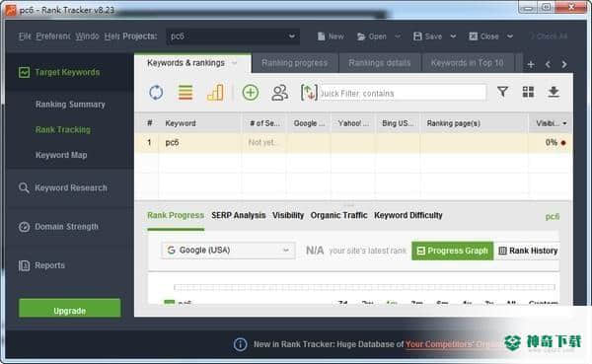Screen dimensions: 592x364
Task: Select SERP Analysis tab
Action: (239, 216)
